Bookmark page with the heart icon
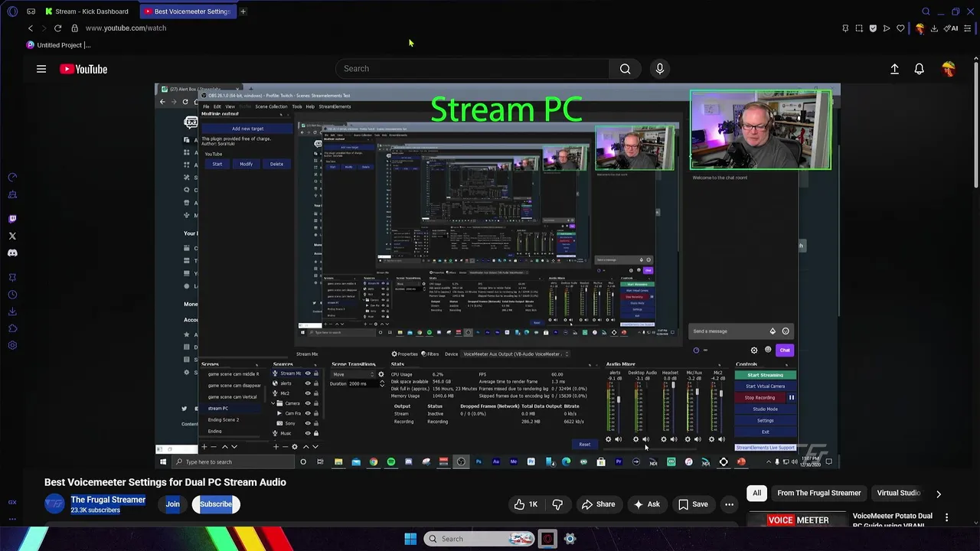Viewport: 980px width, 551px height. point(900,28)
